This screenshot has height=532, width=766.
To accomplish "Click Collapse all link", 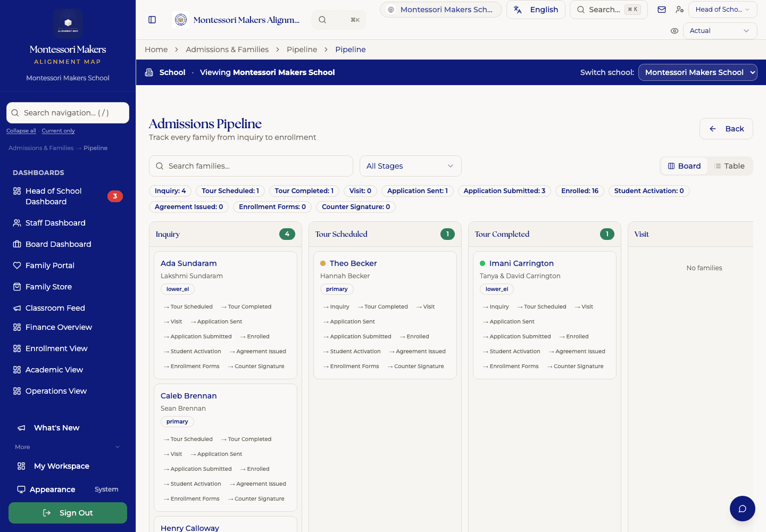I will (21, 131).
